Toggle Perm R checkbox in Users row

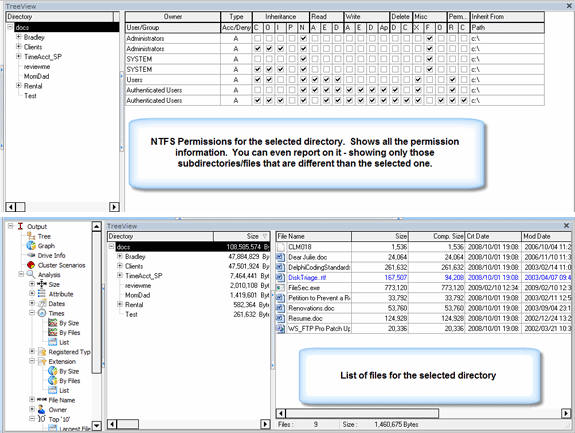click(x=453, y=80)
